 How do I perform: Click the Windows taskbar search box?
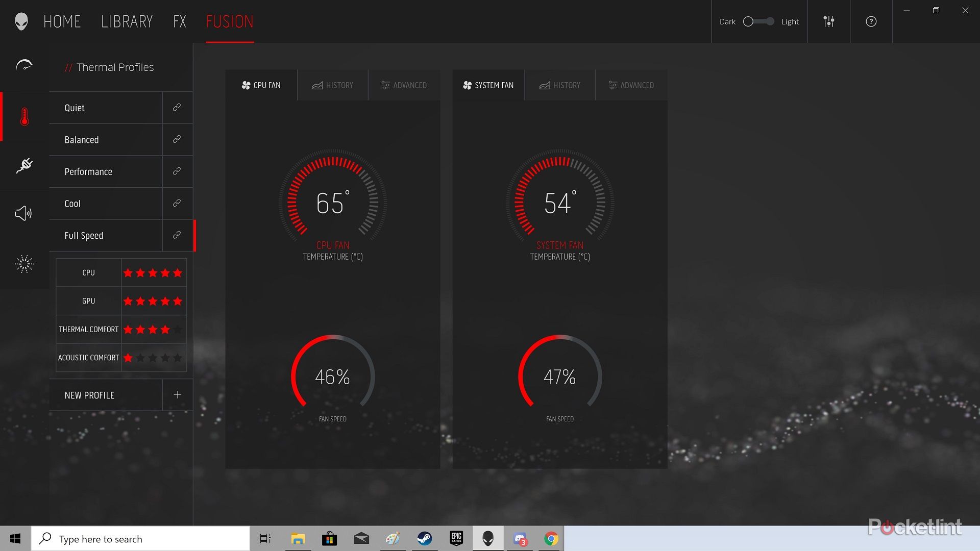click(x=140, y=539)
